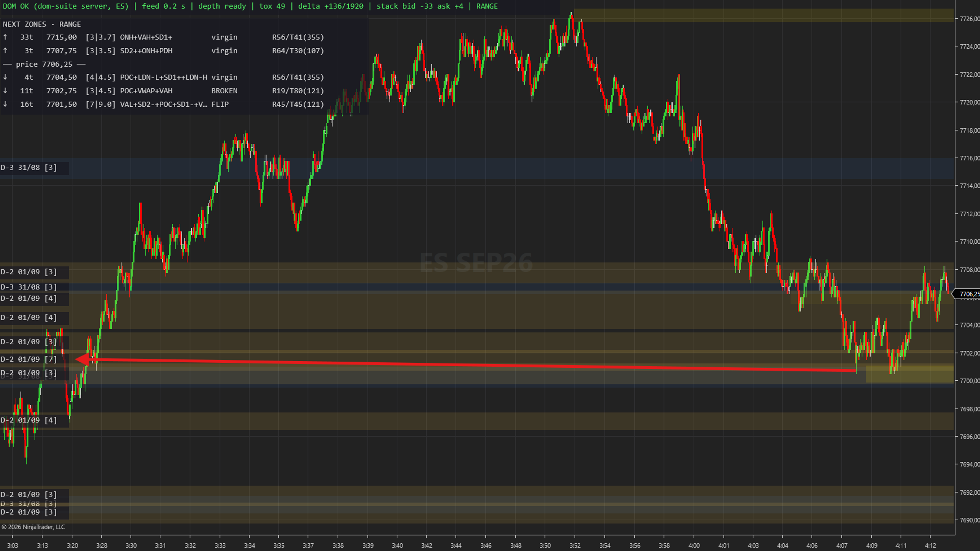
Task: Select the 7702,75 POC+VWAP+VAH zone row
Action: click(163, 91)
